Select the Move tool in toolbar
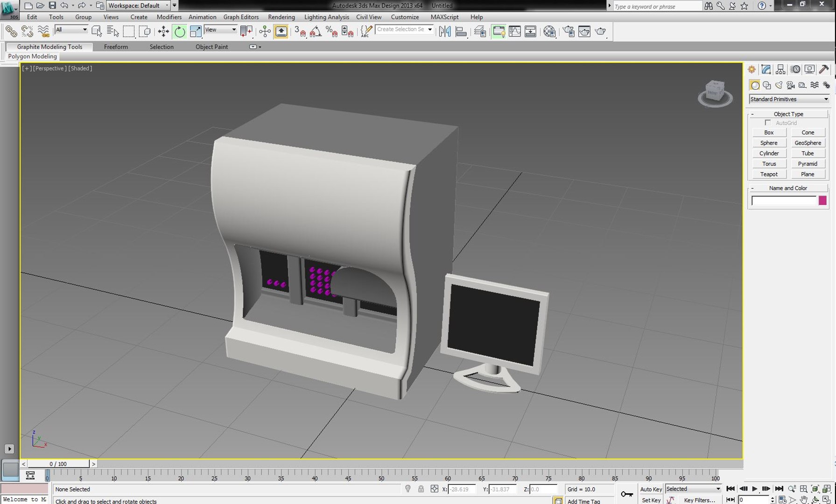 [x=163, y=31]
